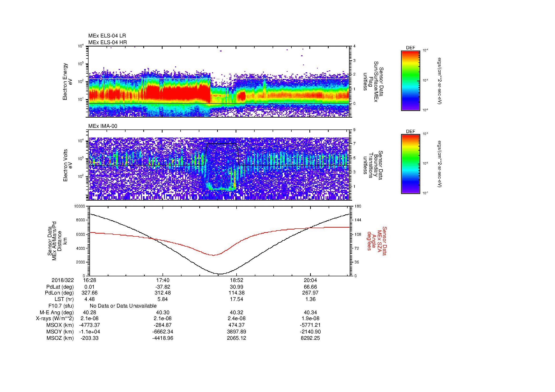Click the MSOZ value '-203.33'
Viewport: 555px width, 392px height.
point(89,338)
